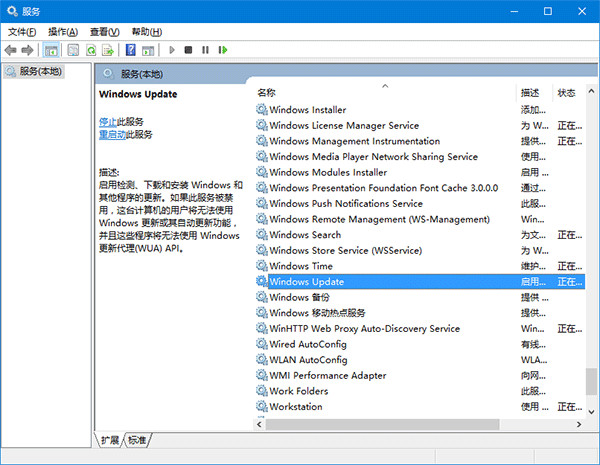Open the 文件(F) menu
The image size is (600, 465).
point(22,32)
